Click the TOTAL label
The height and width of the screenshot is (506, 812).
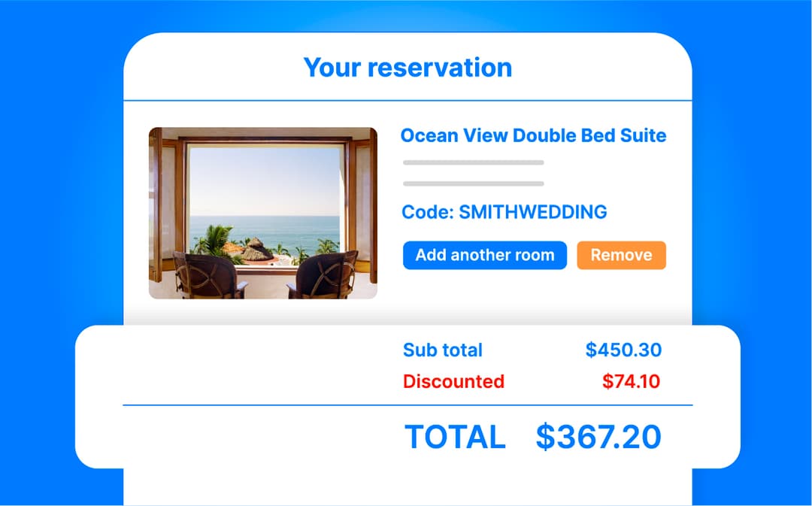pos(455,437)
